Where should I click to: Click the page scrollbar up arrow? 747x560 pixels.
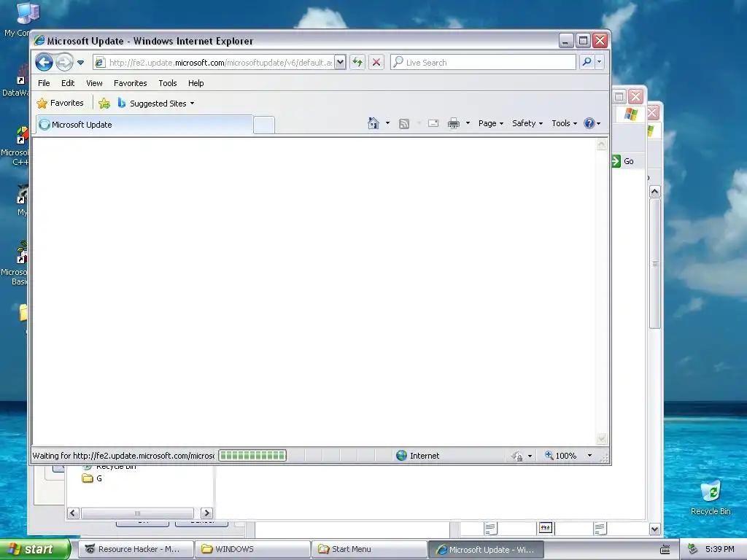click(x=601, y=144)
